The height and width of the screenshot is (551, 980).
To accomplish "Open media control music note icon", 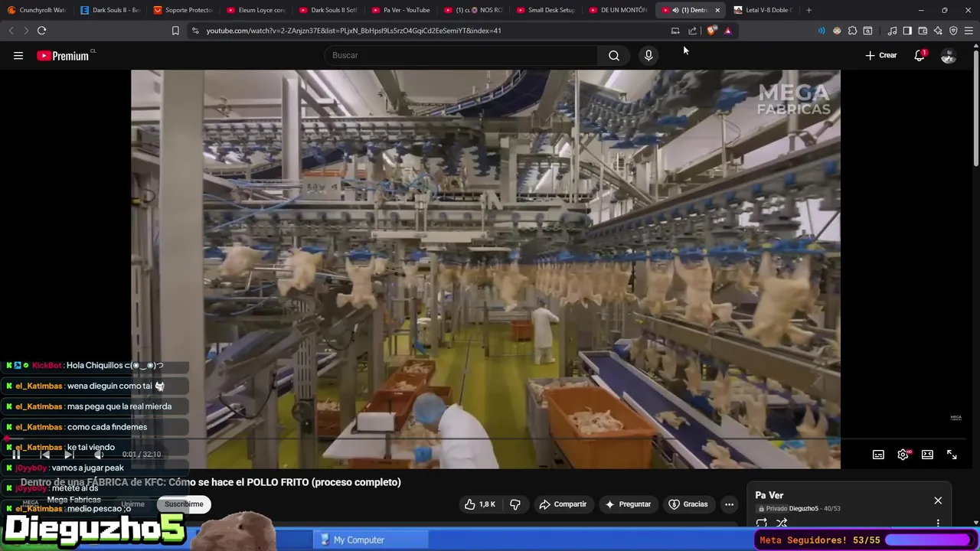I will 892,31.
